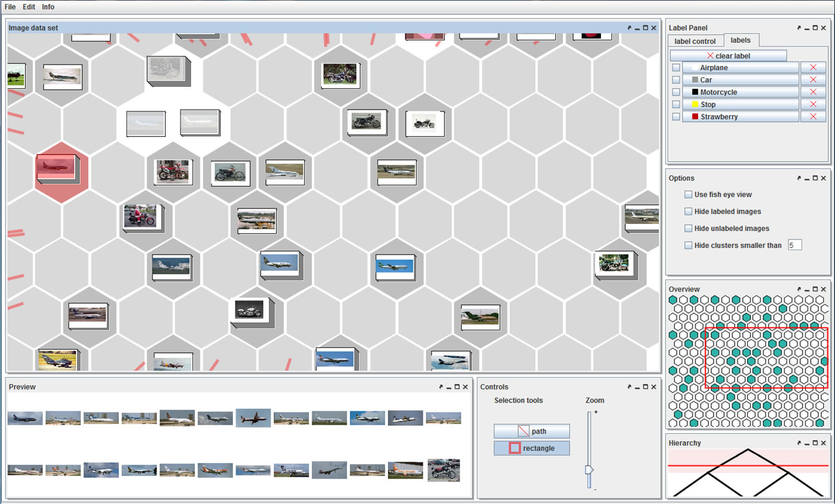835x504 pixels.
Task: Click the red cut line in Hierarchy
Action: [x=748, y=465]
